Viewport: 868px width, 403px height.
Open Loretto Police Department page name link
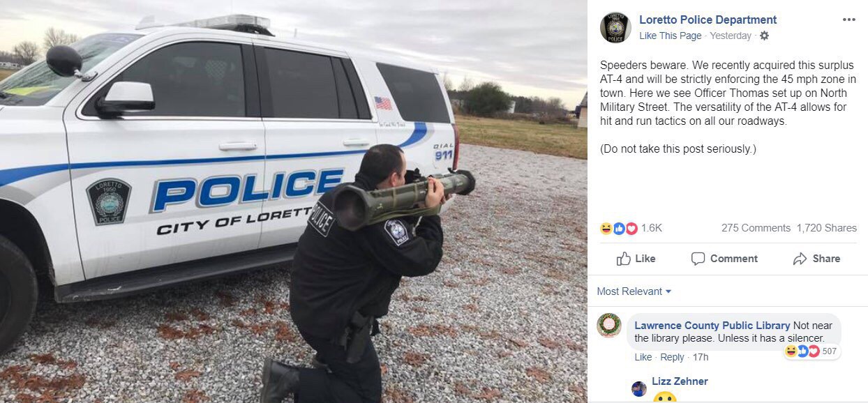tap(708, 20)
